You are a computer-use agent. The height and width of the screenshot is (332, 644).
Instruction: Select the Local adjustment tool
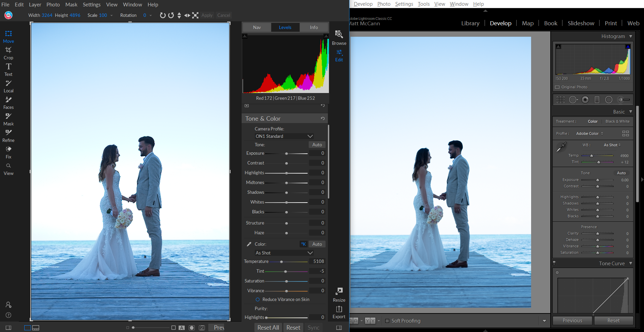coord(8,86)
